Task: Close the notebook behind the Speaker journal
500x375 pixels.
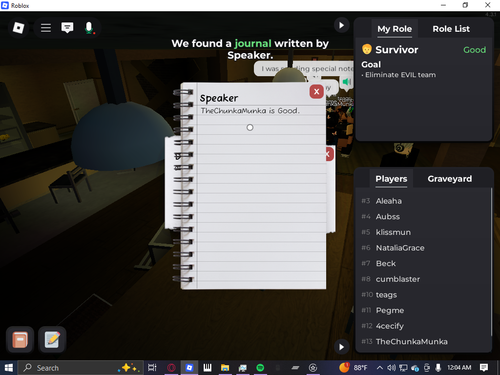Action: click(329, 154)
